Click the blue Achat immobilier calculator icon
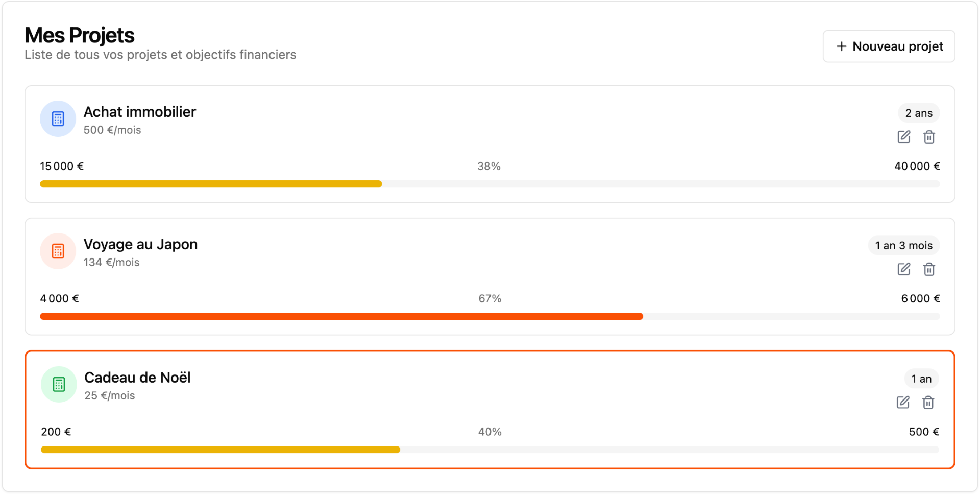This screenshot has height=494, width=980. click(x=58, y=119)
